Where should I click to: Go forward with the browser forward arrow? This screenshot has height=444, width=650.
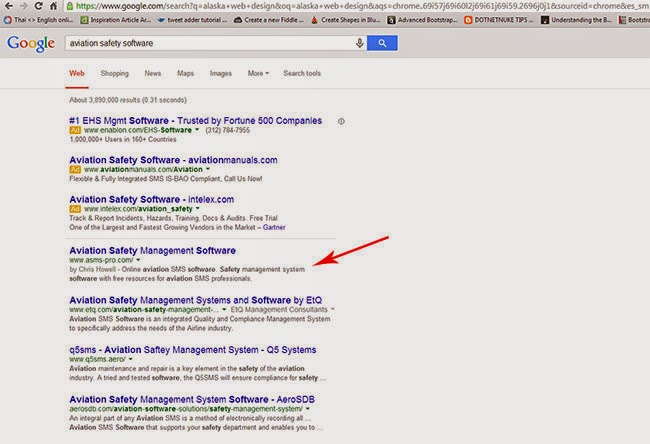23,6
